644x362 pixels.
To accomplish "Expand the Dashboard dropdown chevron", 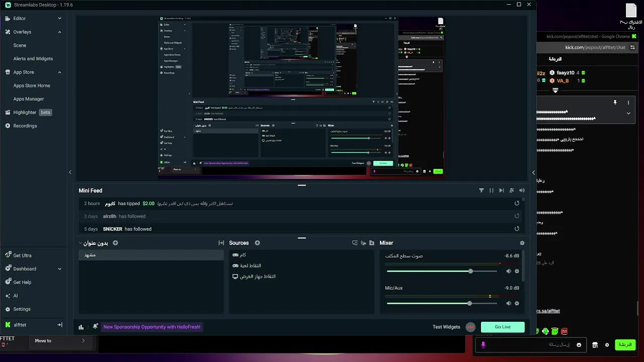I will pos(59,269).
